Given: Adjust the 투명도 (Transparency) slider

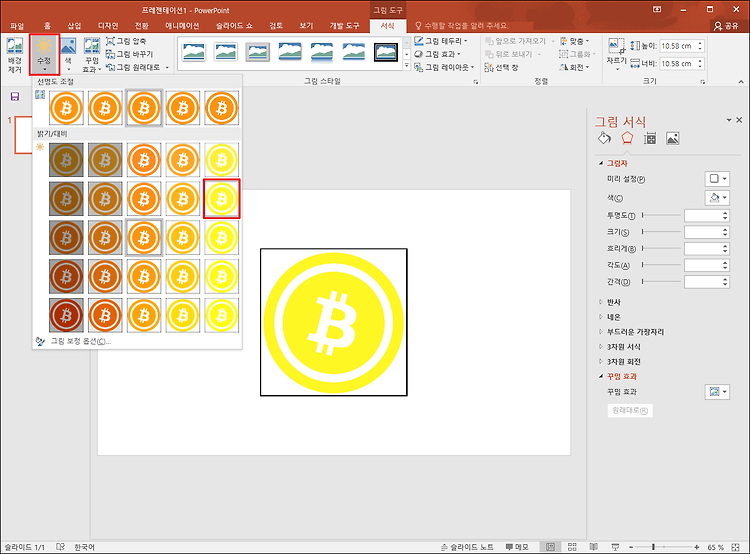Looking at the screenshot, I should point(661,215).
